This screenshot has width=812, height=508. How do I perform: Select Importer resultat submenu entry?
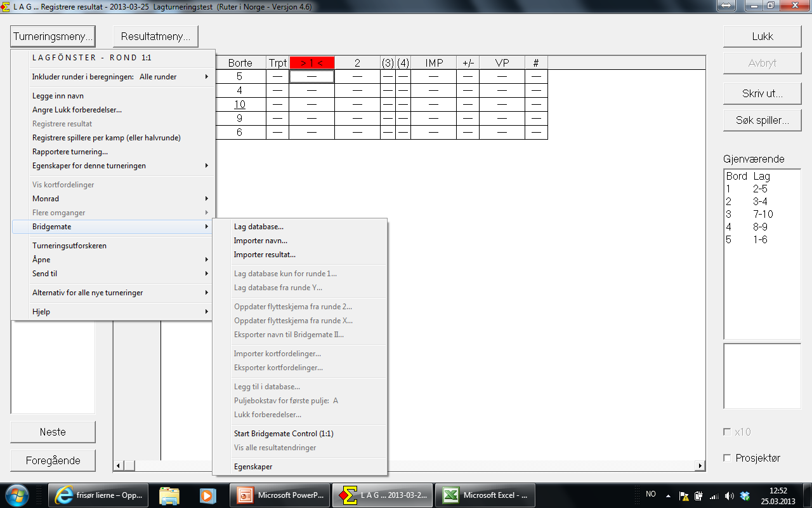299,255
